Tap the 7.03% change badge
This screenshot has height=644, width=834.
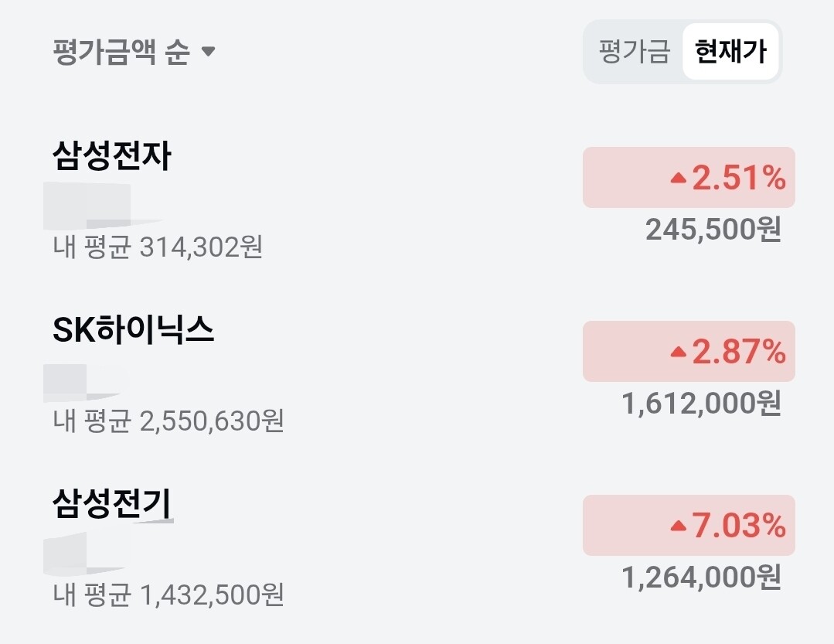pyautogui.click(x=689, y=526)
